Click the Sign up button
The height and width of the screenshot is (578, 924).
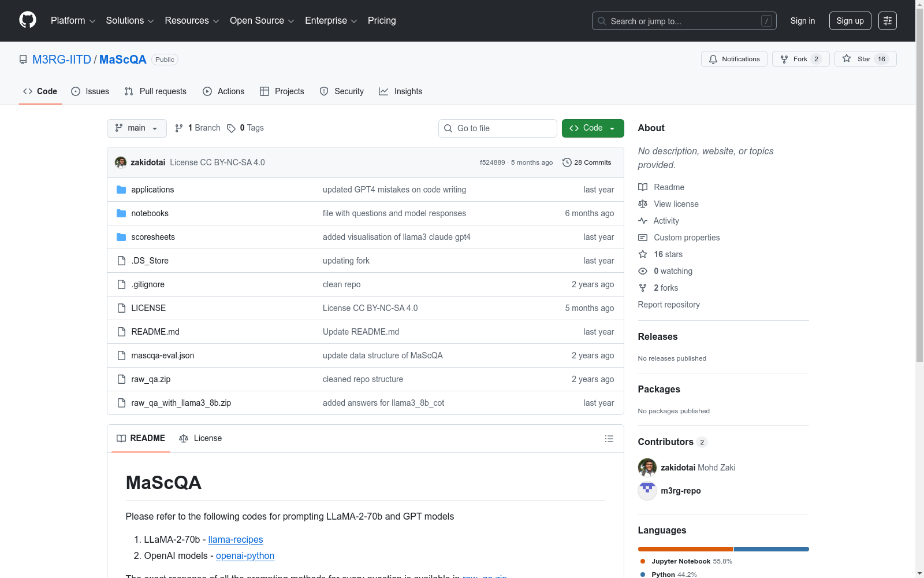850,21
